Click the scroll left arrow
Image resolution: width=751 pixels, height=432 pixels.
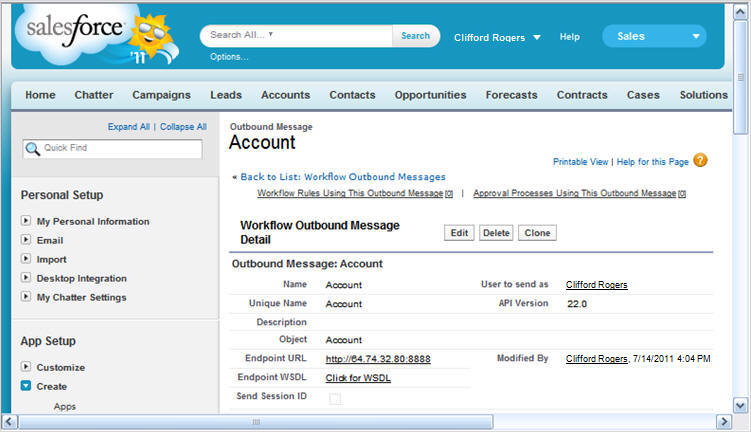point(10,422)
